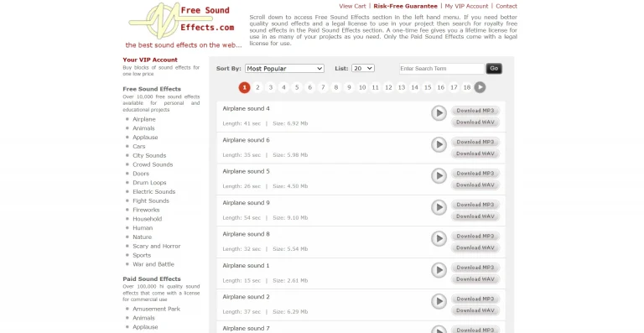Viewport: 644px width, 333px height.
Task: Download WAV for Airplane sound 6
Action: [x=475, y=153]
